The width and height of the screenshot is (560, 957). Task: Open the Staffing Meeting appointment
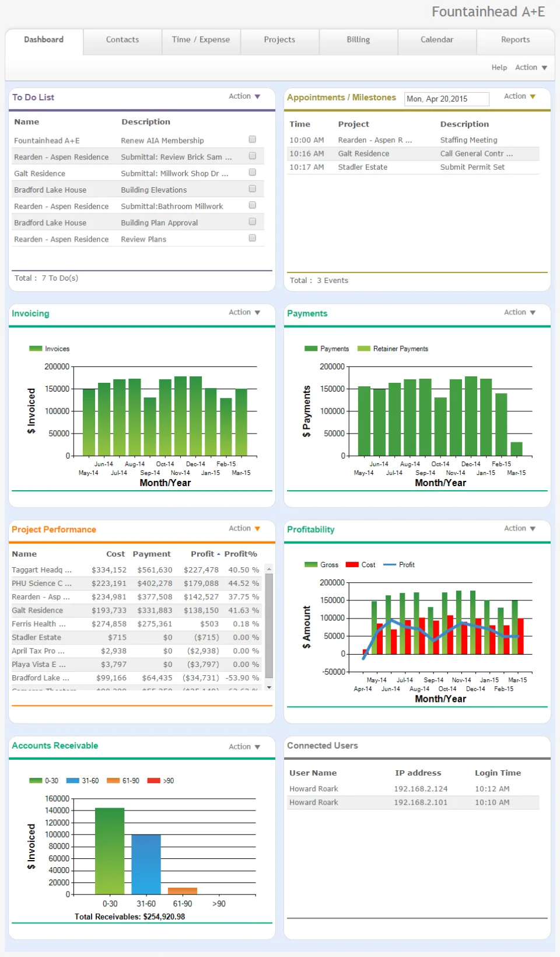pyautogui.click(x=413, y=140)
